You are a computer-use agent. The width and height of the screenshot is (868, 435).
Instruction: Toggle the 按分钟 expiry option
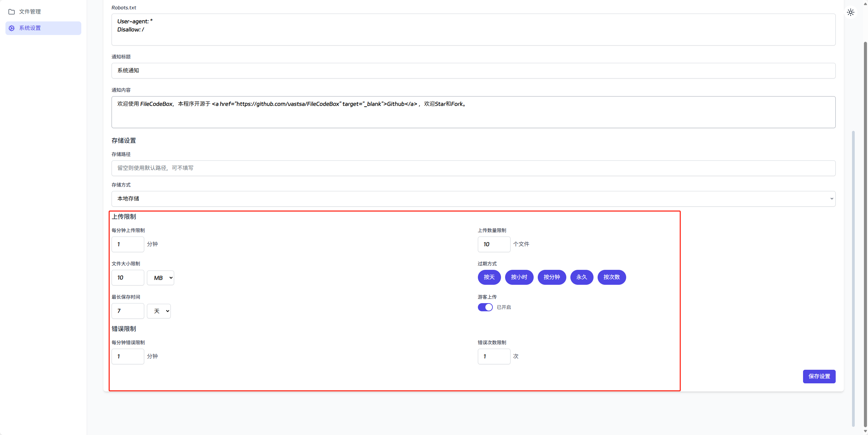[x=552, y=277]
